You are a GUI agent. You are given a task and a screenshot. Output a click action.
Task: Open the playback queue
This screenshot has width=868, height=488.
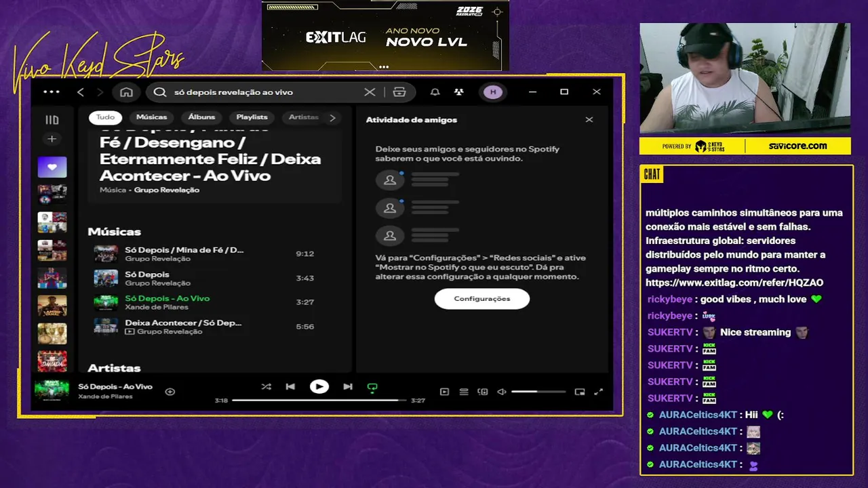pos(464,392)
